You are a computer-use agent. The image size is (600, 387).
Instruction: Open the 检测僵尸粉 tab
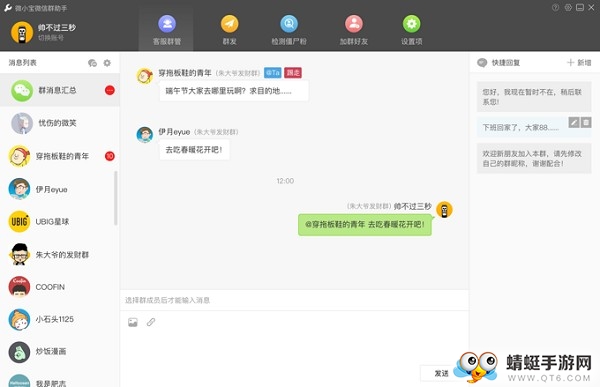point(289,30)
